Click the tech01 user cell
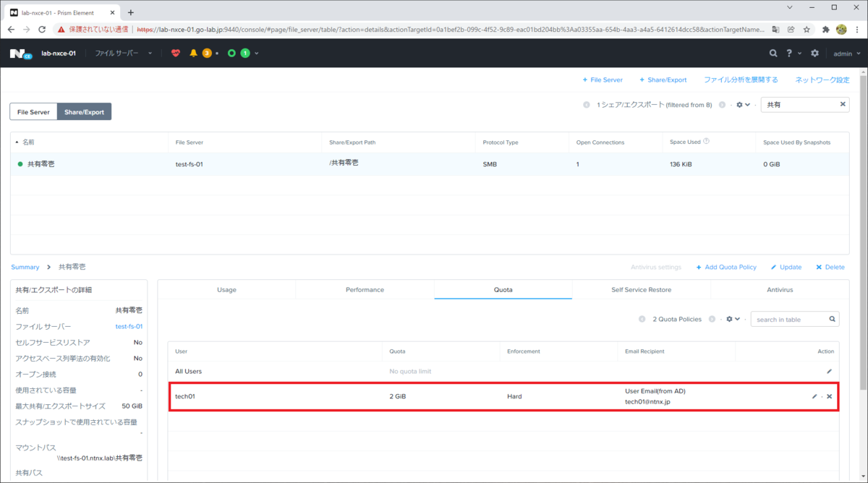This screenshot has height=483, width=868. 185,396
